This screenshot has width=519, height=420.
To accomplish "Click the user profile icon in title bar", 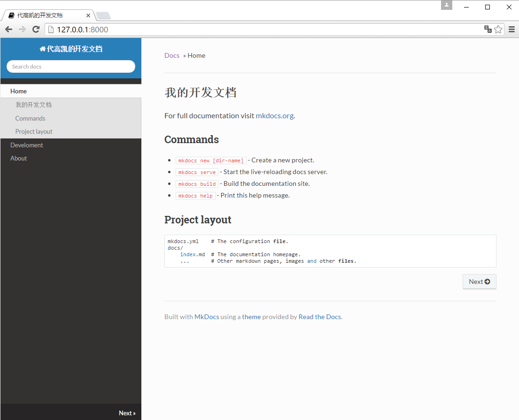I will coord(447,5).
